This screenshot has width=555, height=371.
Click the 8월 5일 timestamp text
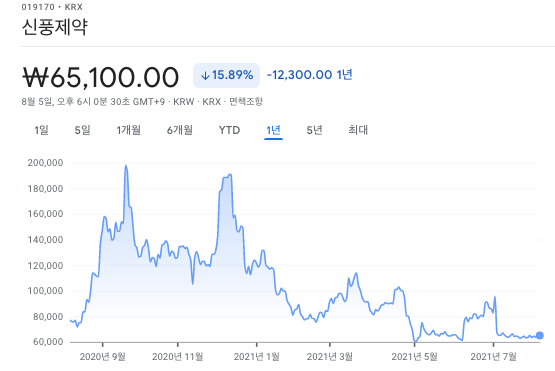pyautogui.click(x=93, y=102)
